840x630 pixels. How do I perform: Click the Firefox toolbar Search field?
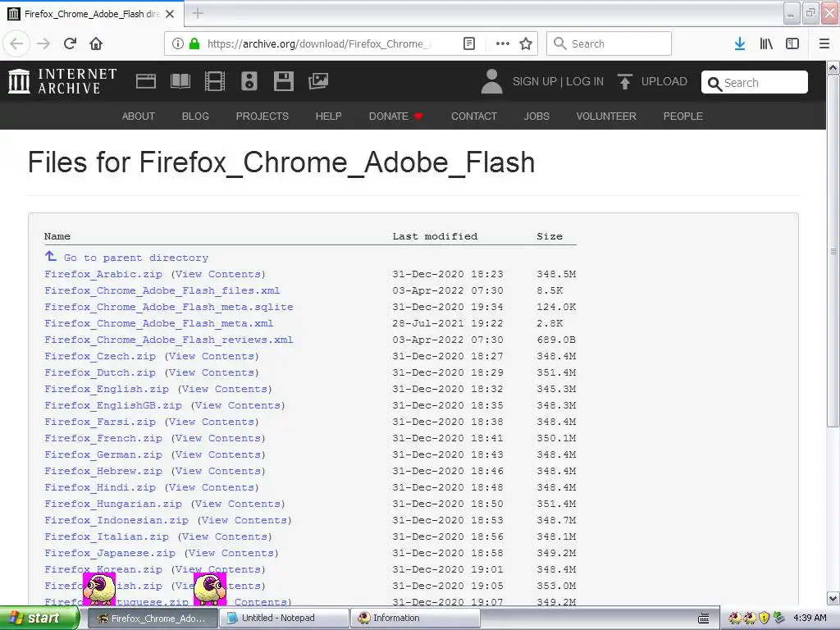coord(609,43)
